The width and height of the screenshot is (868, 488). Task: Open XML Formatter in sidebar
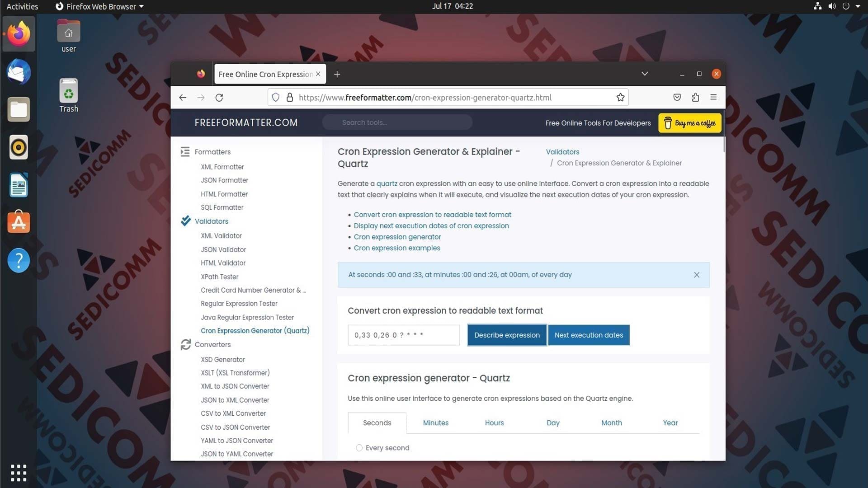[x=222, y=167]
